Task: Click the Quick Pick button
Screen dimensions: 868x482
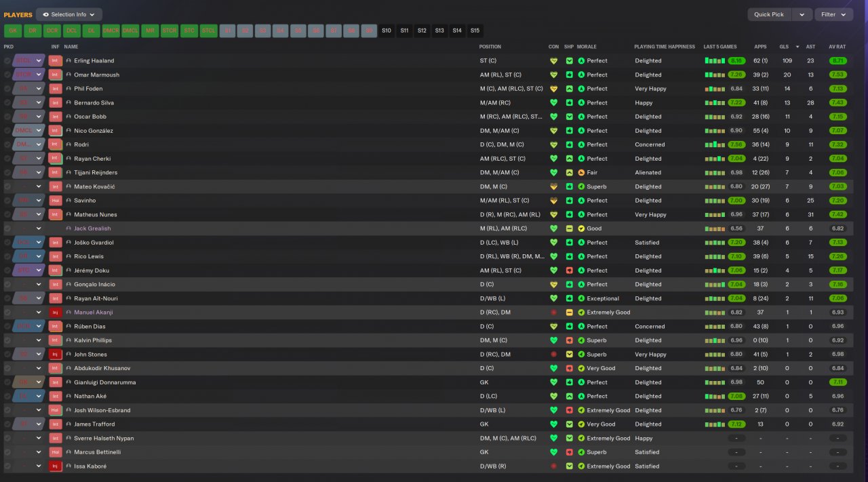Action: pos(769,14)
